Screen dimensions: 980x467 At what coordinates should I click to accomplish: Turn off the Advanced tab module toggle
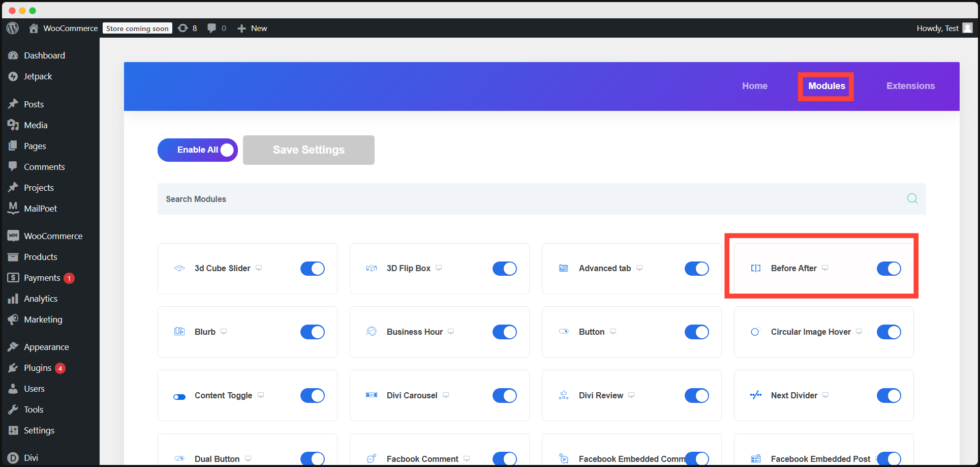click(x=697, y=269)
